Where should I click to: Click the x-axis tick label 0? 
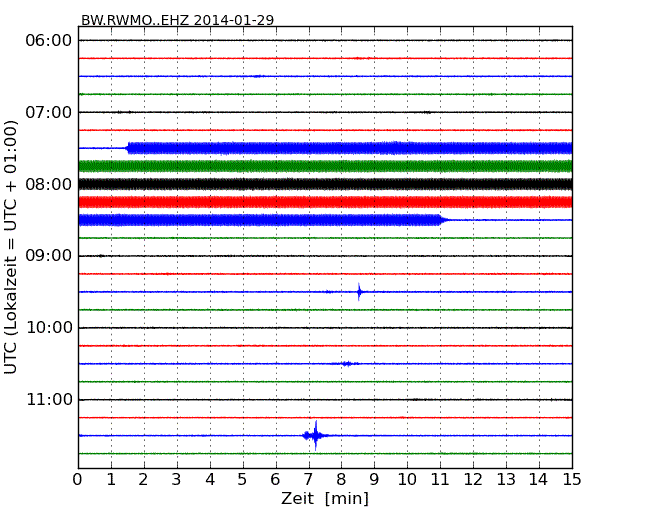tap(78, 479)
